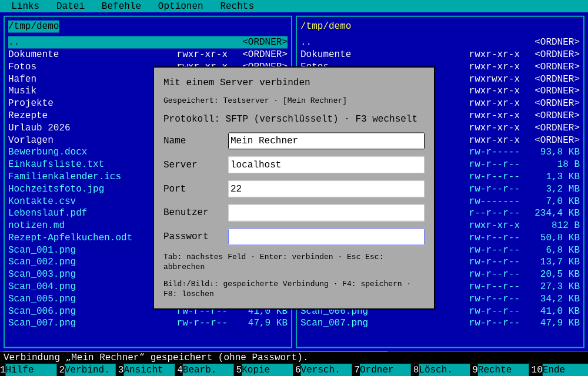This screenshot has width=588, height=376.
Task: Open the Rechts menu
Action: [x=236, y=6]
